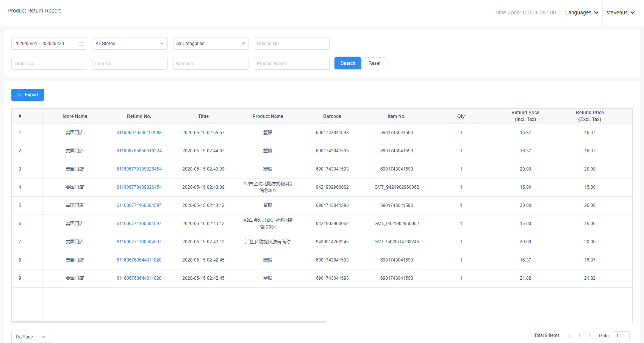Open refund link 611606785656019224

point(139,151)
